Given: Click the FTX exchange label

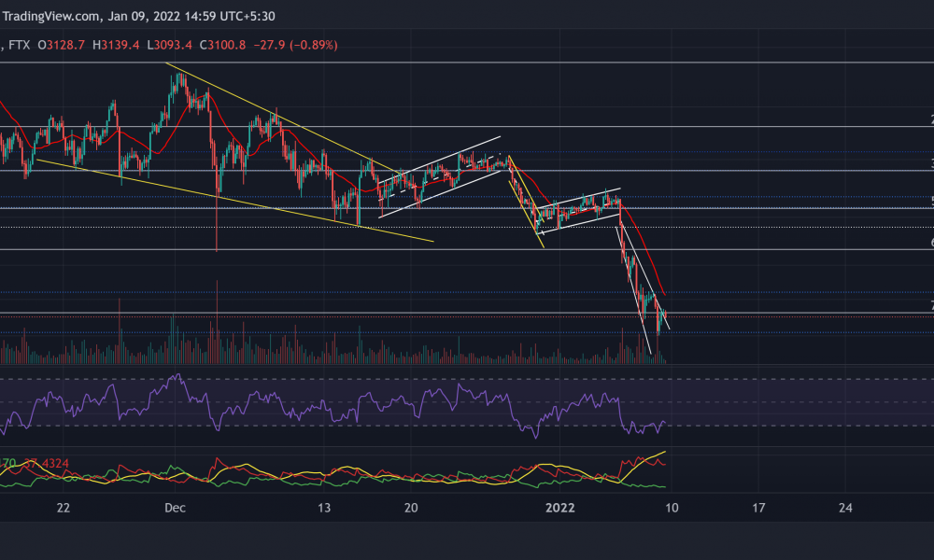Looking at the screenshot, I should click(19, 45).
